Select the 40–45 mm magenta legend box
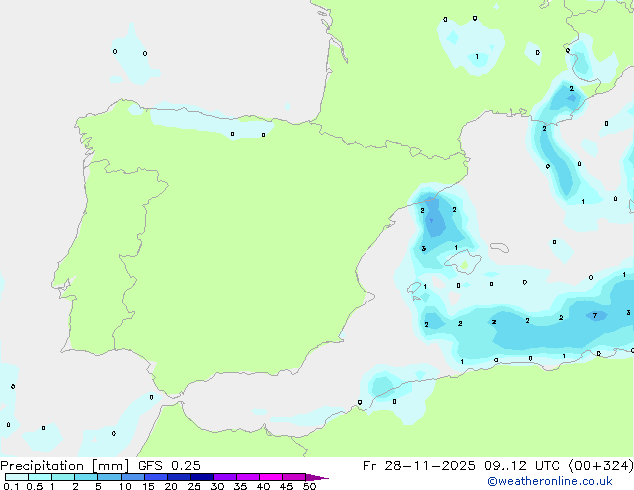Screen dimensions: 634x490 (271, 477)
